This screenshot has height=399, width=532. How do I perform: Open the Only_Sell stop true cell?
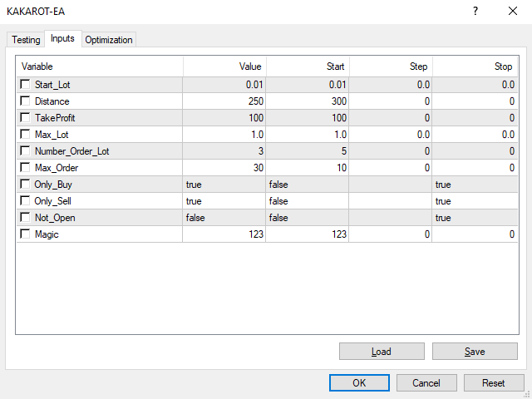click(x=475, y=201)
